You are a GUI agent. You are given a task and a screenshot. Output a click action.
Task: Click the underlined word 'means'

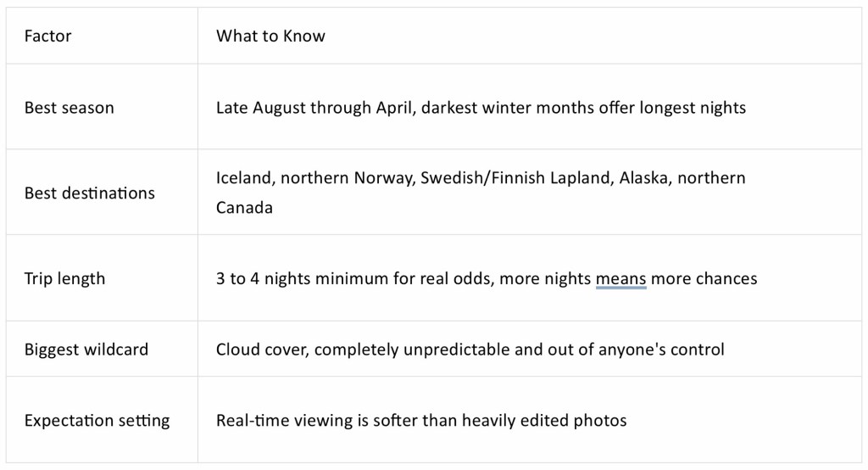click(x=620, y=279)
